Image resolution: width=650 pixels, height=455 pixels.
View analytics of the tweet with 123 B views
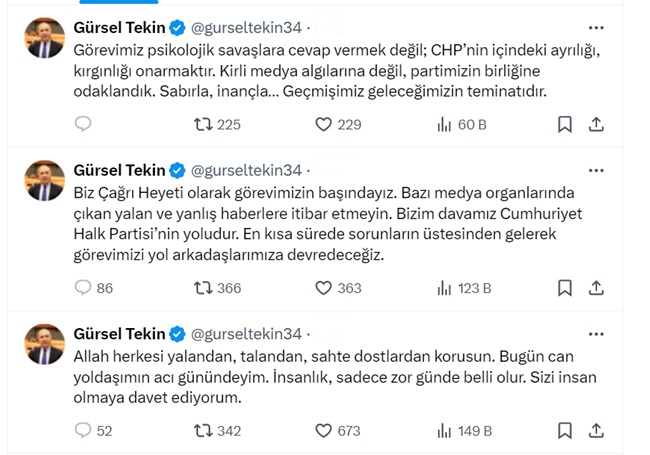point(444,288)
